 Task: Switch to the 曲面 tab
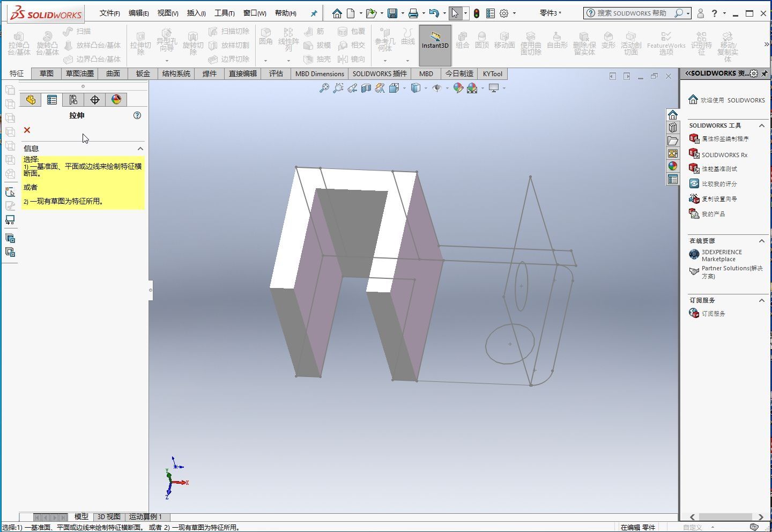113,73
